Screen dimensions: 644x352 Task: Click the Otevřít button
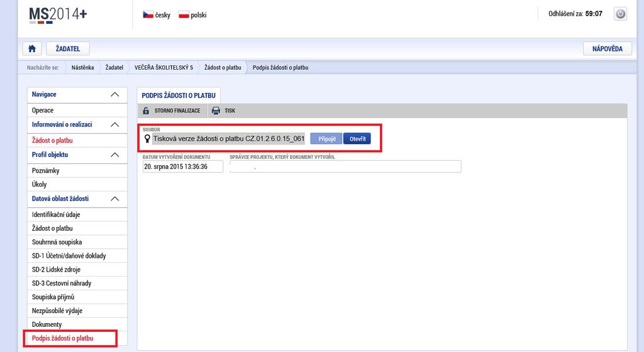coord(357,139)
